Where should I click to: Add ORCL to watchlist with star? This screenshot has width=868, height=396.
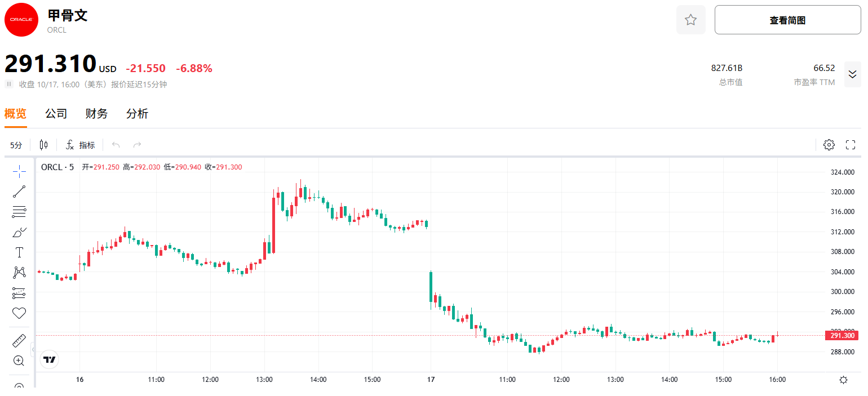(x=690, y=20)
